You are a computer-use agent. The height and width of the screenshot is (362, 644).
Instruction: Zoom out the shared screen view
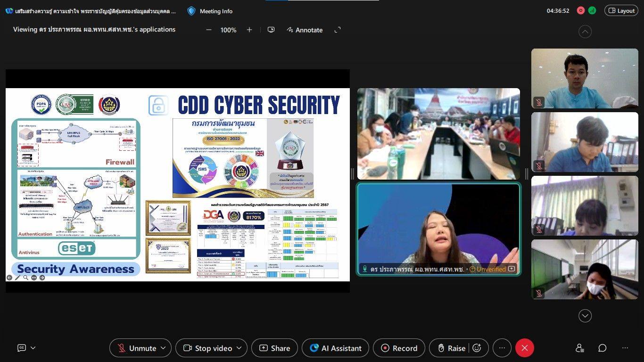click(x=209, y=30)
